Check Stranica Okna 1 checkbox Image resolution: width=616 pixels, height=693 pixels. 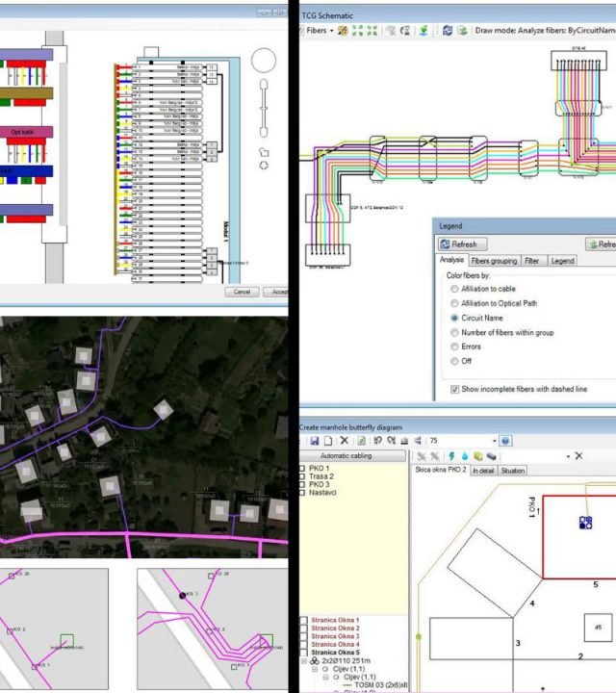[303, 620]
